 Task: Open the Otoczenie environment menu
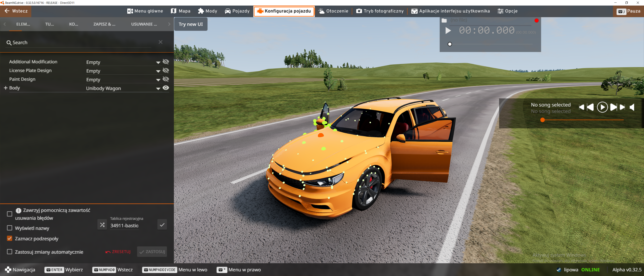[333, 11]
